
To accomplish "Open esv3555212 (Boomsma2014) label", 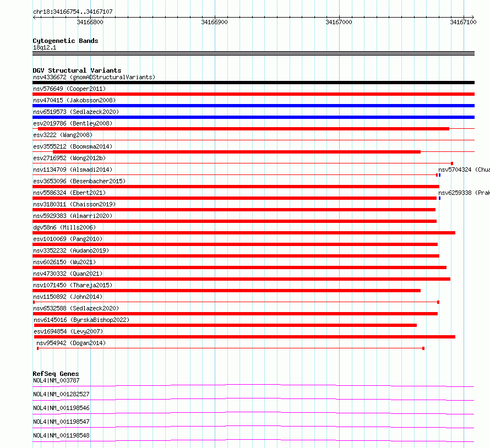I will point(73,146).
